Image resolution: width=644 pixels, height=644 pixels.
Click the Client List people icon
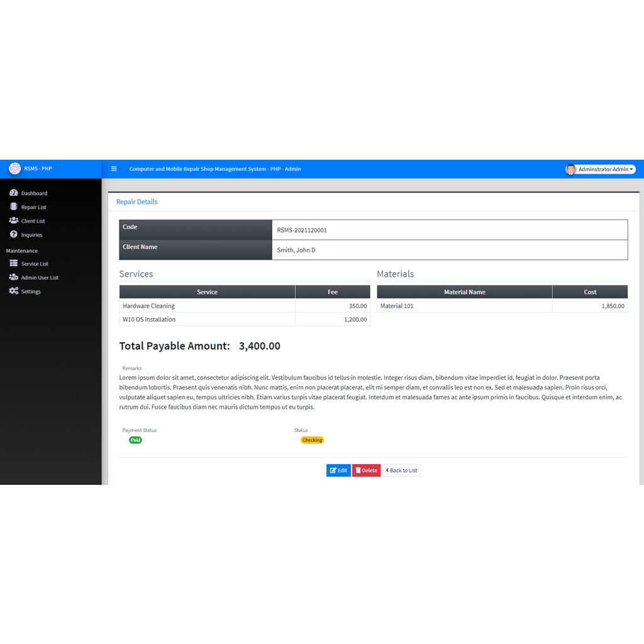click(14, 221)
